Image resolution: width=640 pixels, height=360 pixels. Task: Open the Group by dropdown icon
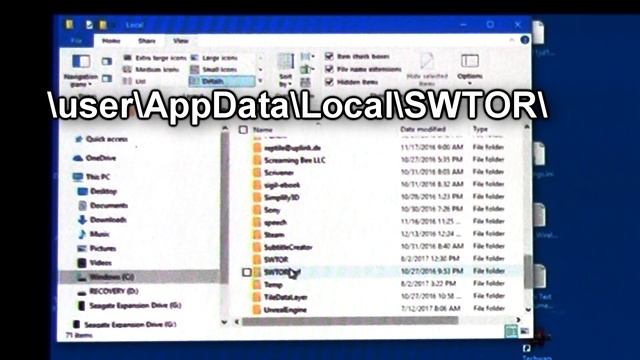(307, 56)
